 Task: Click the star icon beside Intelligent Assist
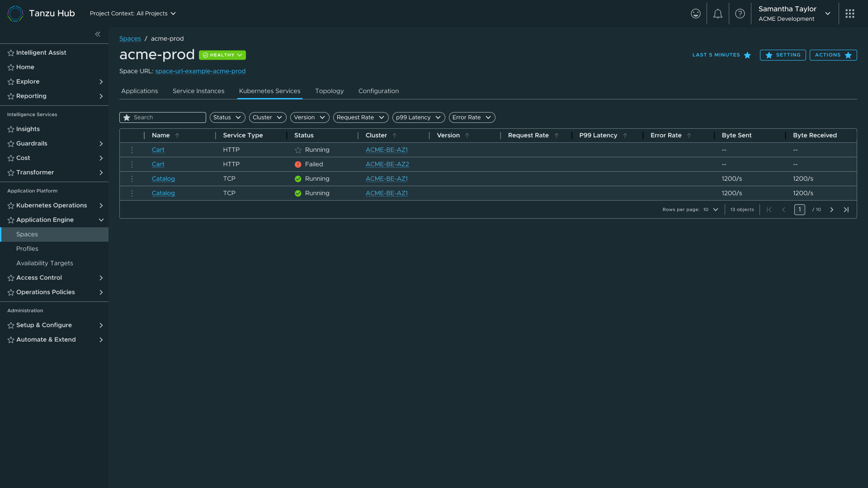[11, 53]
